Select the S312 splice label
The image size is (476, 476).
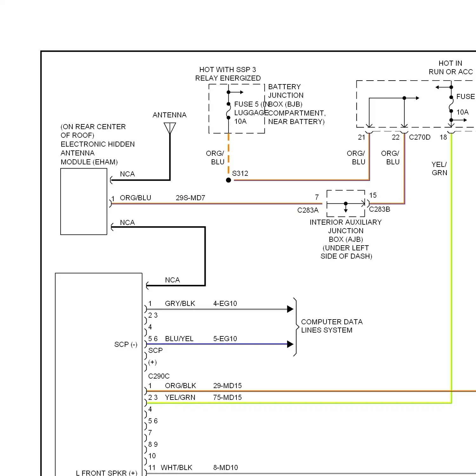coord(240,173)
